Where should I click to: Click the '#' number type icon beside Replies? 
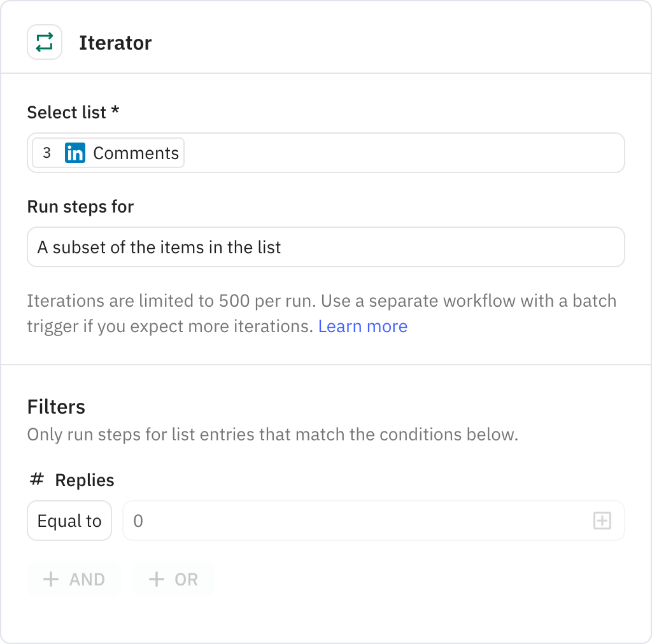click(36, 480)
